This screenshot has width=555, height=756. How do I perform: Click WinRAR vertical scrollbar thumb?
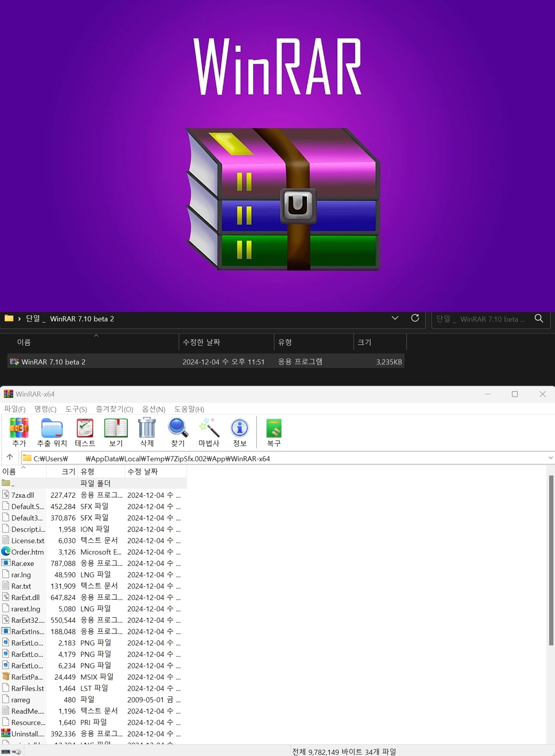[x=551, y=560]
